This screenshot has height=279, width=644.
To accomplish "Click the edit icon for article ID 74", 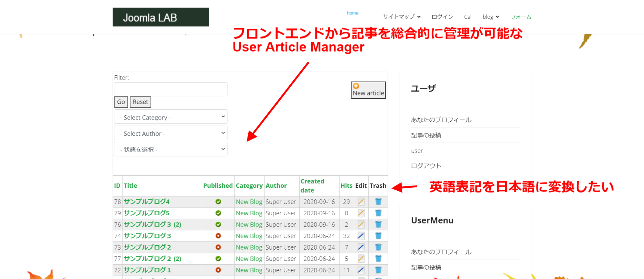I will click(x=361, y=236).
